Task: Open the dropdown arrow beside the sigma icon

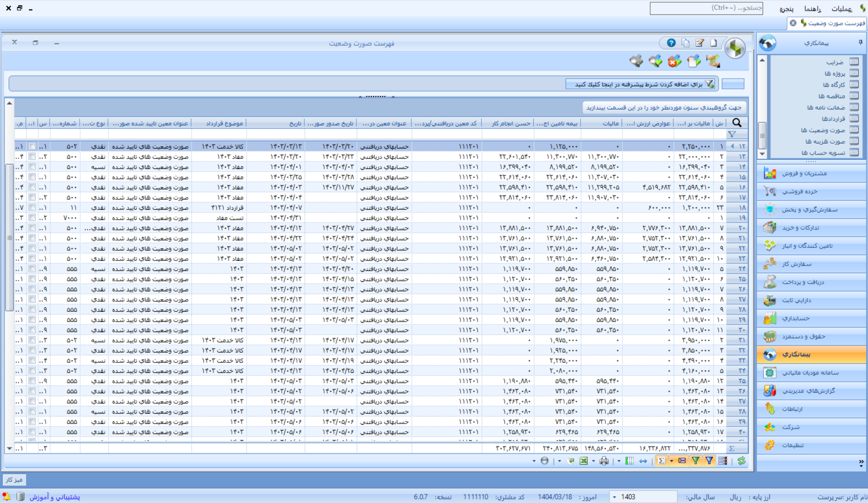Action: pyautogui.click(x=671, y=461)
